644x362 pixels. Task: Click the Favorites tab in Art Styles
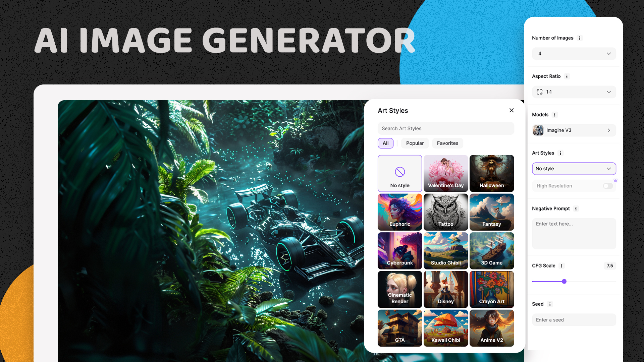[x=447, y=143]
